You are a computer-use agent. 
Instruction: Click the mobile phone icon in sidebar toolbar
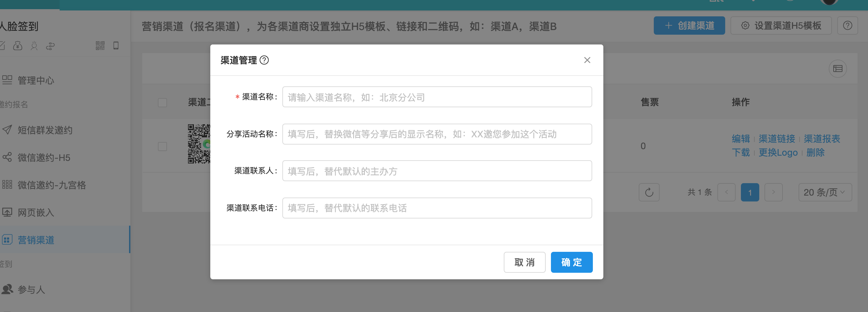116,45
